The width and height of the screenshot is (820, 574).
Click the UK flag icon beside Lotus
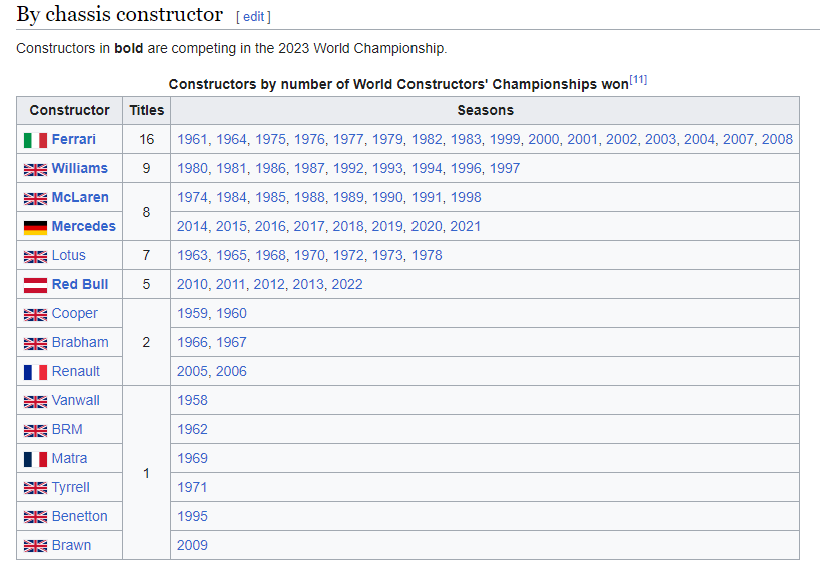coord(35,257)
